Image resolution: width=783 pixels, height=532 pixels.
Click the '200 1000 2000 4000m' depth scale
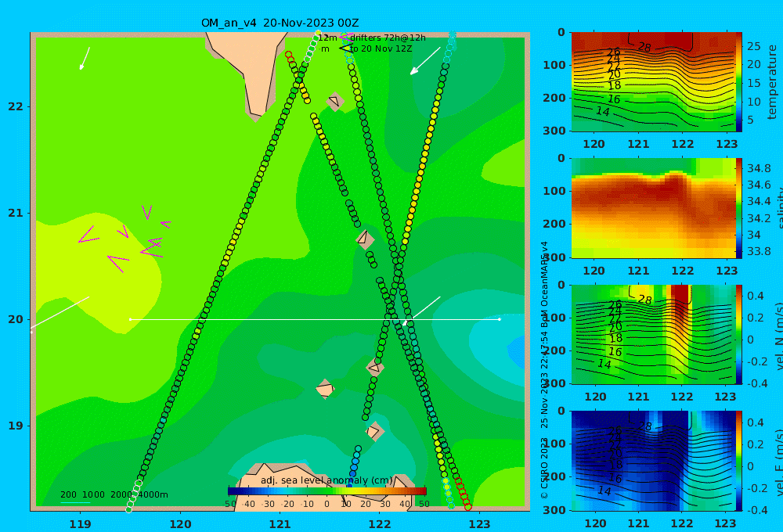coord(114,494)
